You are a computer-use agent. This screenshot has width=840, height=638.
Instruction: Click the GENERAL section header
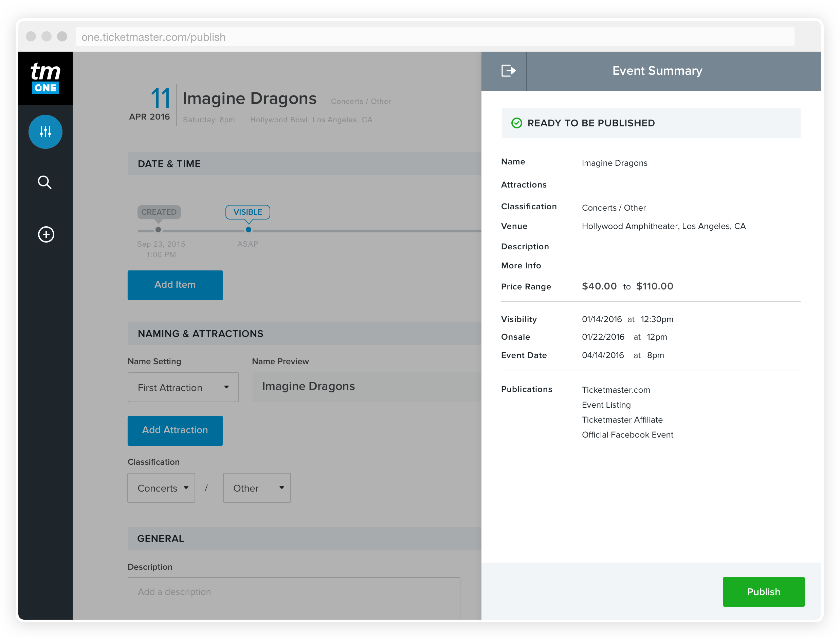coord(305,538)
